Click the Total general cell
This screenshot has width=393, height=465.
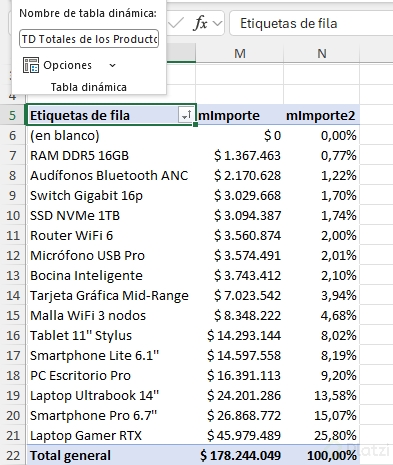point(111,455)
